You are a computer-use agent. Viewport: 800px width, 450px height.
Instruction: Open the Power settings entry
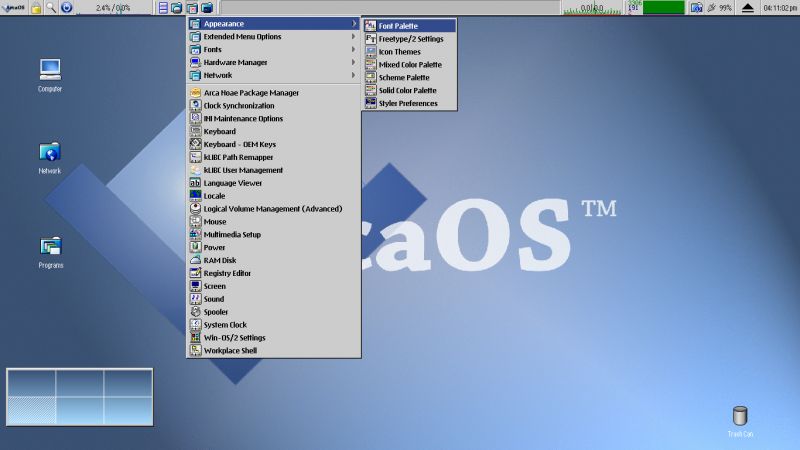tap(273, 247)
